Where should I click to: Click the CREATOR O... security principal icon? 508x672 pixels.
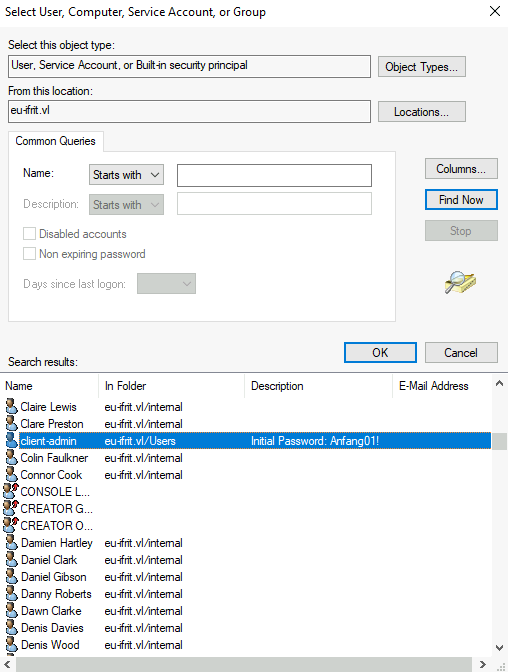(11, 525)
